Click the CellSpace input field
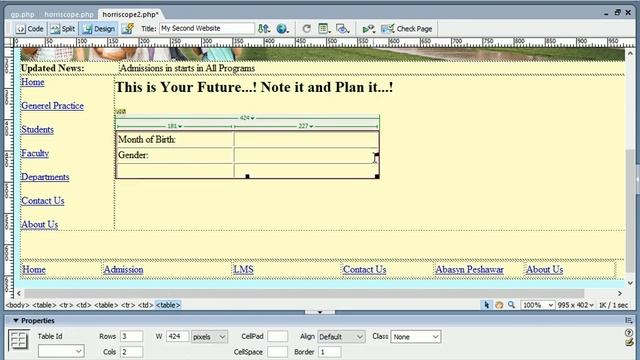The image size is (640, 360). (278, 352)
